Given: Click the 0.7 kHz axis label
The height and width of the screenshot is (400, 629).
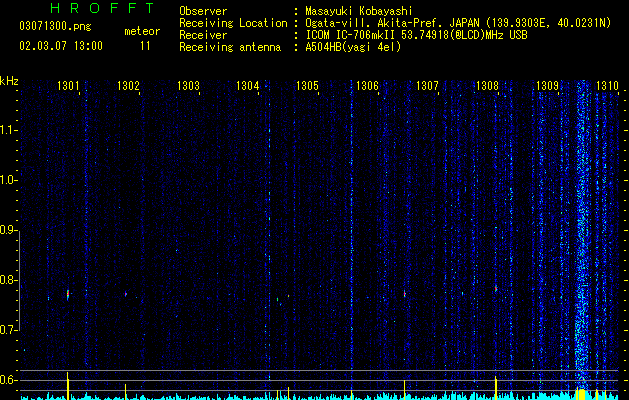Looking at the screenshot, I should [x=9, y=330].
